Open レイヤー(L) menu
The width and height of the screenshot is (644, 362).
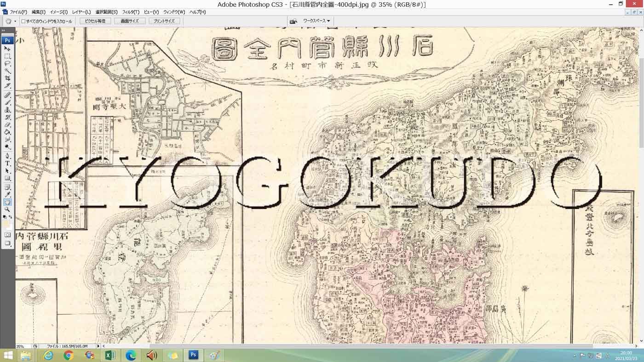click(81, 12)
